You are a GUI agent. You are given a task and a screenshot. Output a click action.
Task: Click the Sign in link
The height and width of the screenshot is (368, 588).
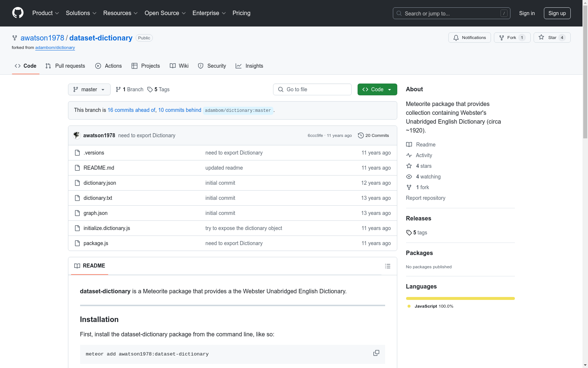coord(527,13)
